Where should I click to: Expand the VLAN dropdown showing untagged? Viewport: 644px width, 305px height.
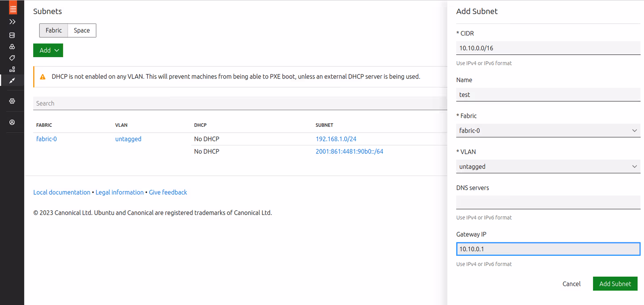pos(548,167)
